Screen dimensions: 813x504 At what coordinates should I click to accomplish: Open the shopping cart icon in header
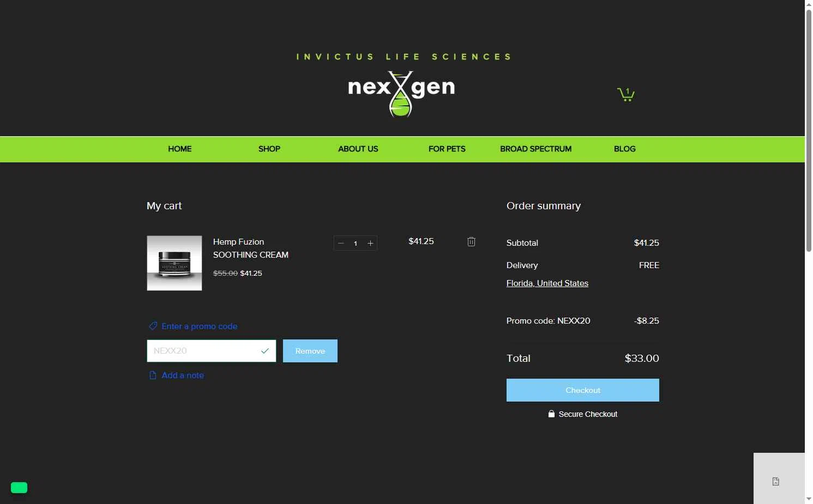point(625,94)
